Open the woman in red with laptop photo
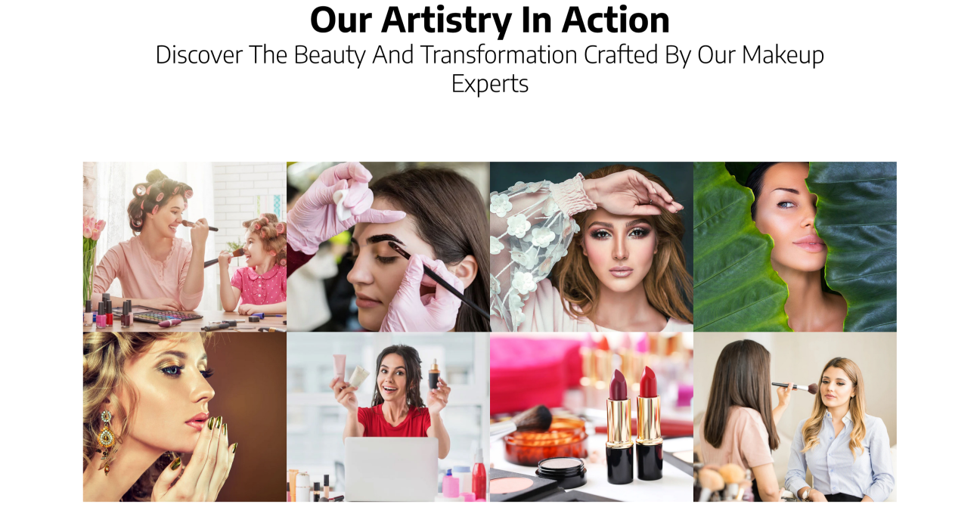The height and width of the screenshot is (529, 980). [388, 416]
